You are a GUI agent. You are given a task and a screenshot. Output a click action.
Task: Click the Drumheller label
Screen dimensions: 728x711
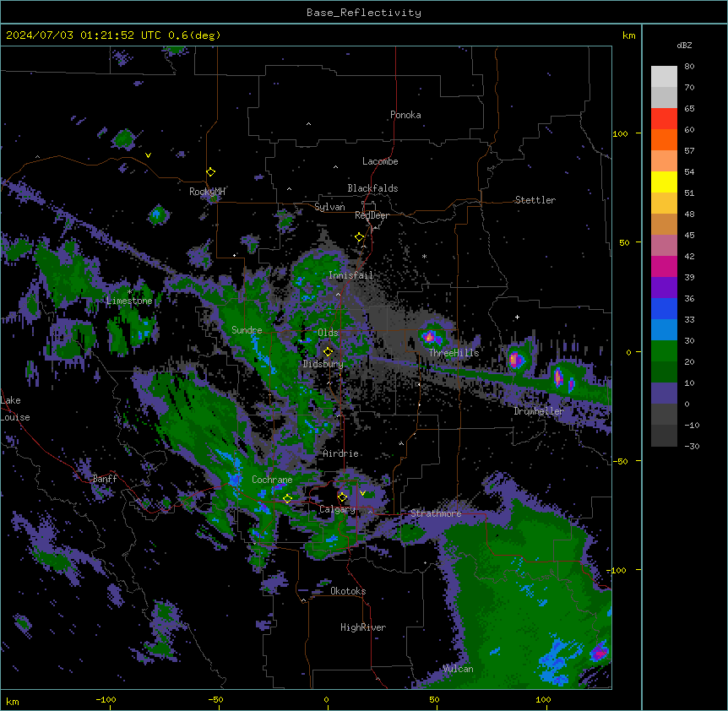coord(539,411)
